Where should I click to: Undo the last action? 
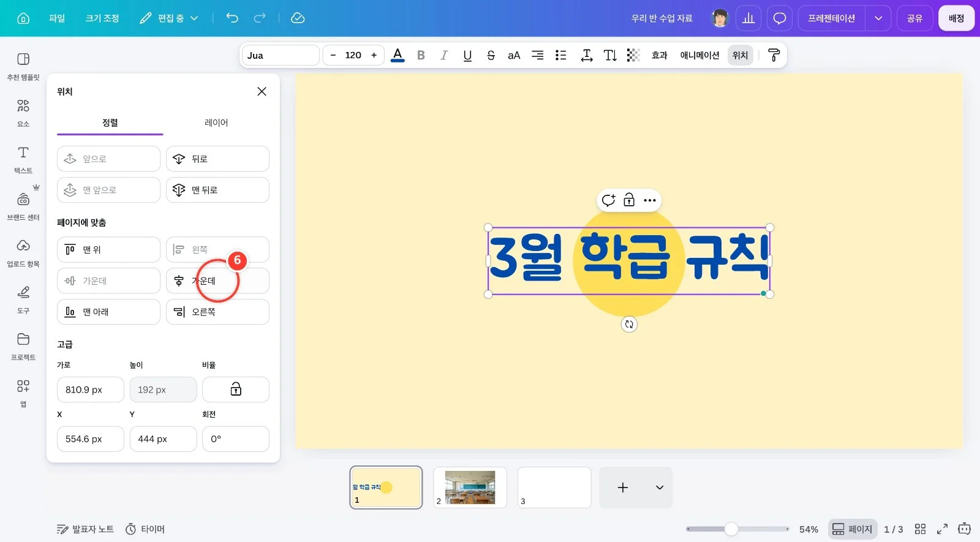pos(232,18)
